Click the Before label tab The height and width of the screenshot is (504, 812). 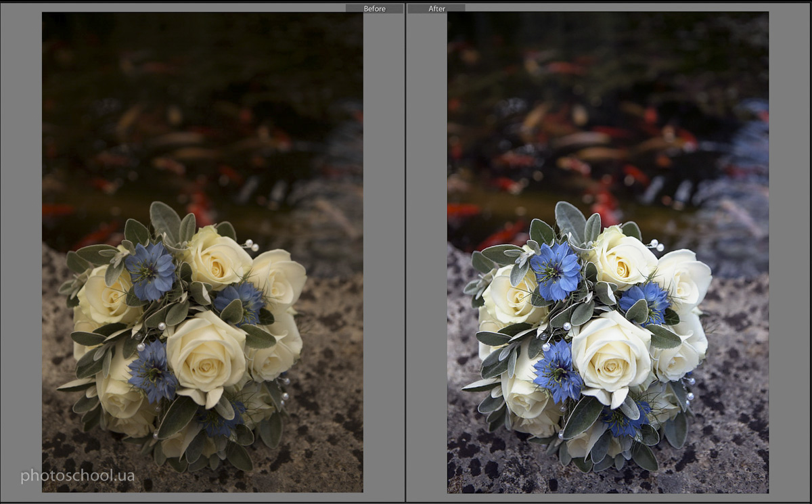point(374,8)
